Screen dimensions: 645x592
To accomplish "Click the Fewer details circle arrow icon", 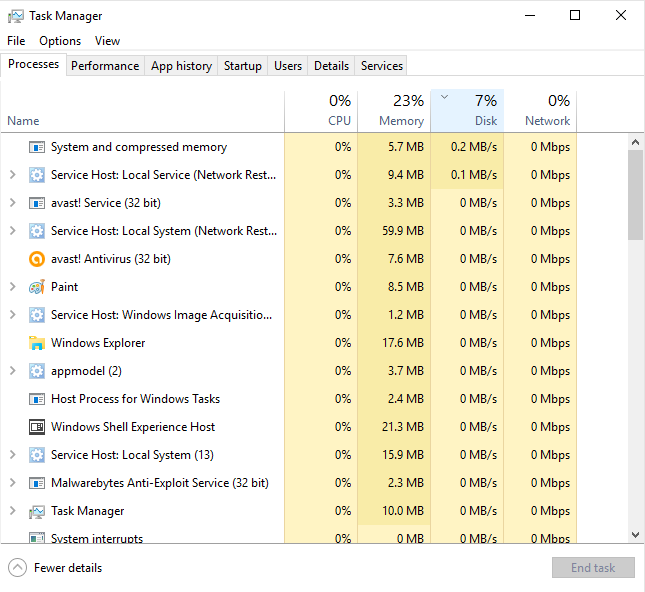I will click(x=17, y=568).
